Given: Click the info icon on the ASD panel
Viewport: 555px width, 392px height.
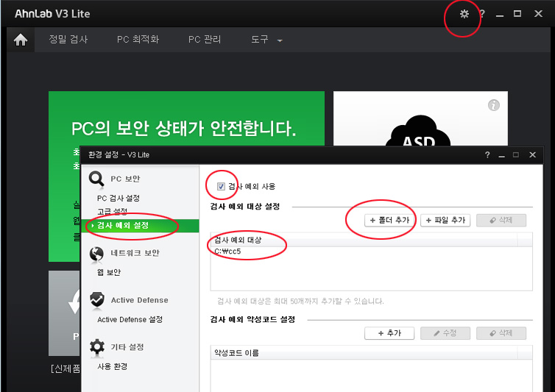Looking at the screenshot, I should [493, 105].
